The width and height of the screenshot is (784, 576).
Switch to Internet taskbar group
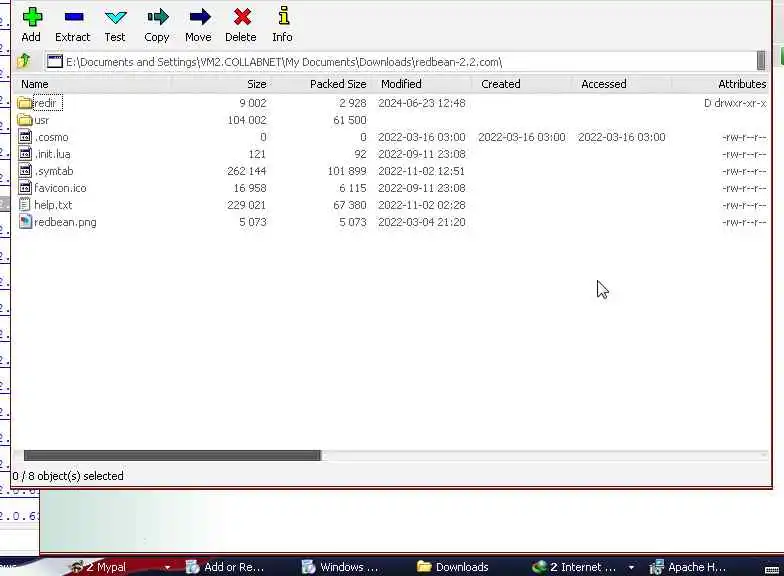(575, 566)
